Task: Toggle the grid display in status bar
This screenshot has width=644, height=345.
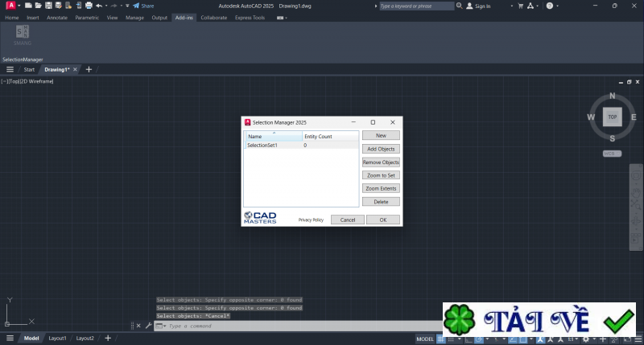Action: [x=442, y=339]
